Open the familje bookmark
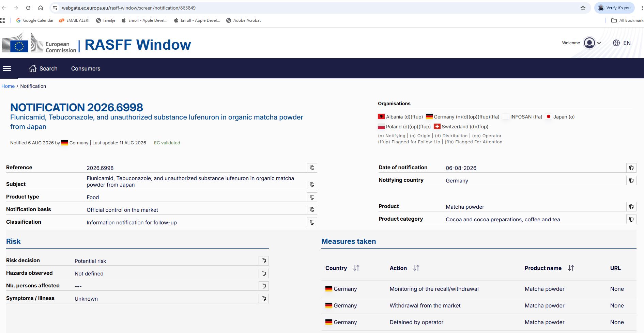This screenshot has height=333, width=644. tap(106, 20)
